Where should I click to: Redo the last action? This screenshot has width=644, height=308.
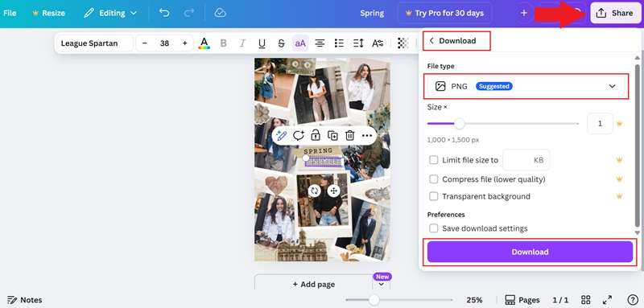pos(189,13)
